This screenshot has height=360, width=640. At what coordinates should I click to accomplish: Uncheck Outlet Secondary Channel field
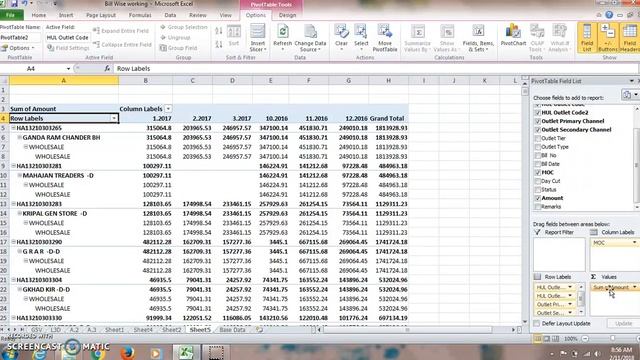click(538, 130)
